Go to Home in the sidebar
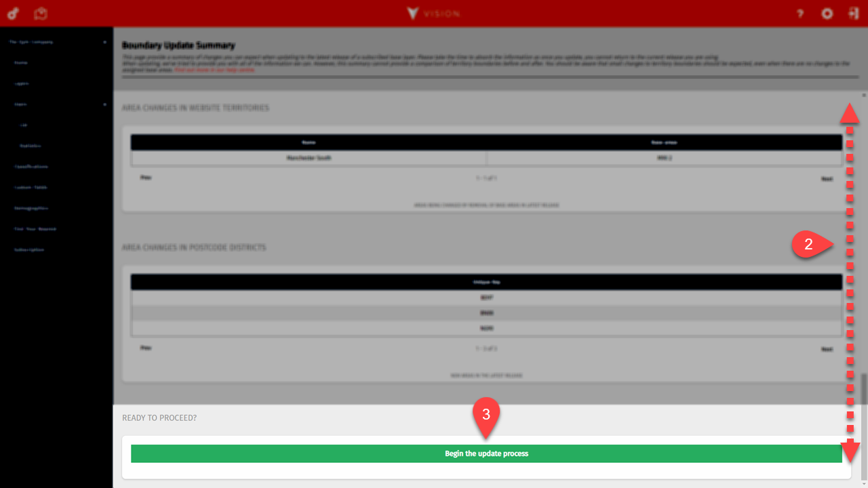 coord(21,62)
